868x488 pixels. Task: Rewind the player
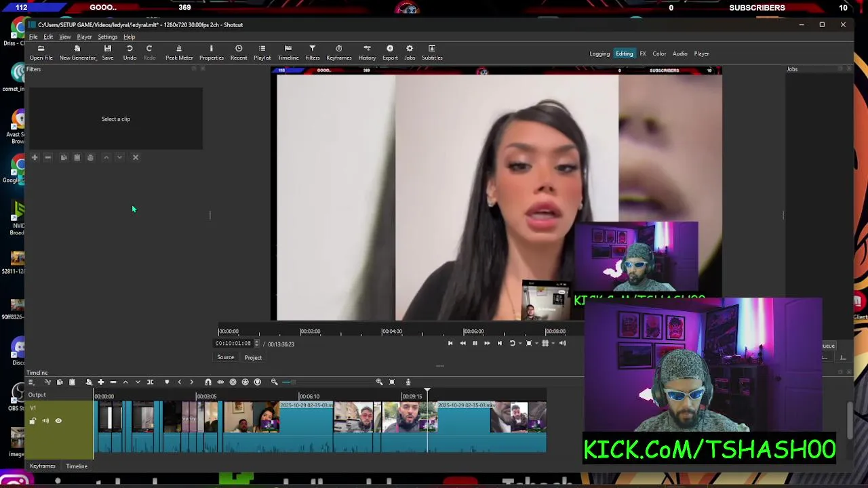pos(462,343)
